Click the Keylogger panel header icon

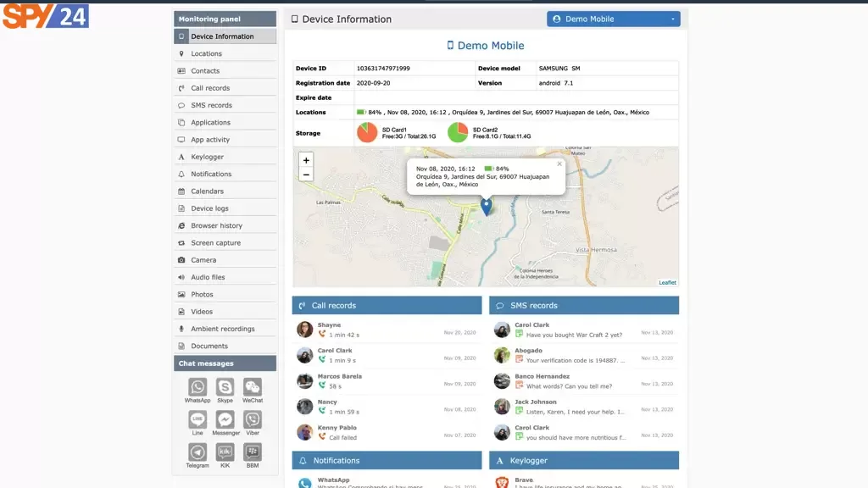click(500, 460)
